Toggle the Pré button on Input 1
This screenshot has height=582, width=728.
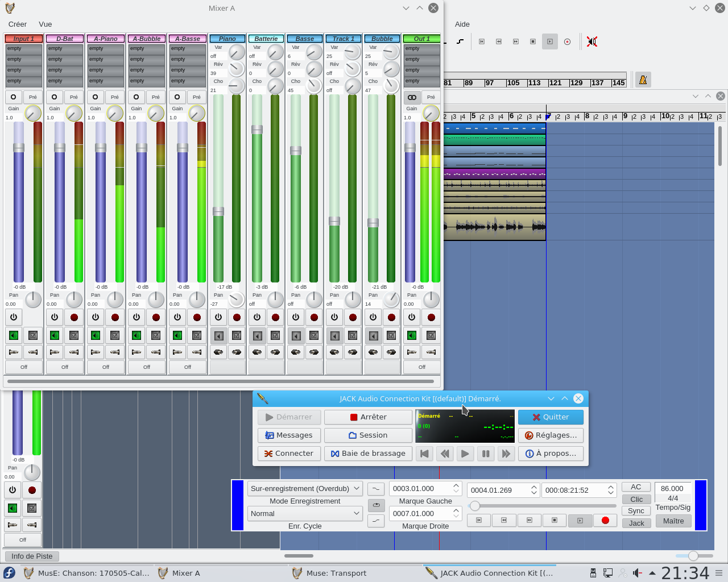point(33,97)
